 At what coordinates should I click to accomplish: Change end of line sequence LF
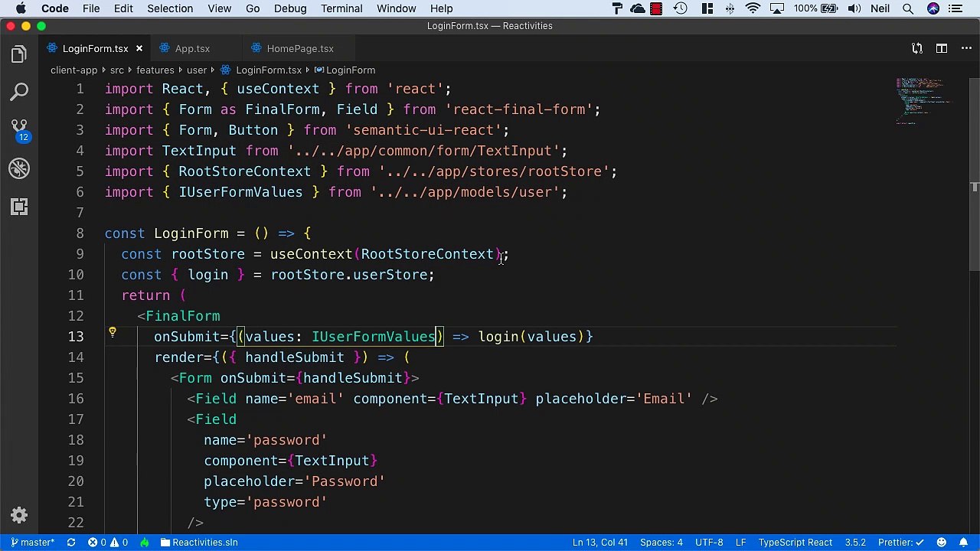pyautogui.click(x=740, y=543)
